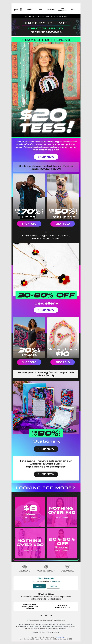92x644 pixels.
Task: Click the Ally Friendly heart icon
Action: 68,566
